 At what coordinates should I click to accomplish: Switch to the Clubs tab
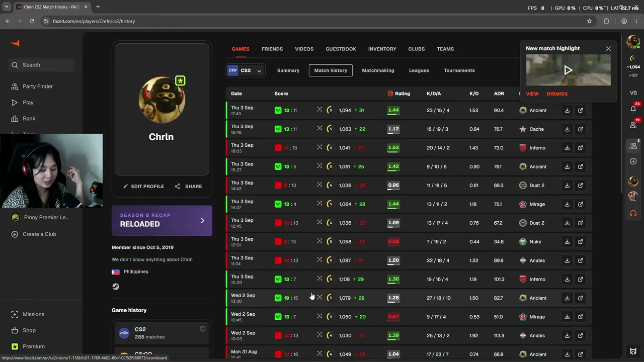click(417, 49)
